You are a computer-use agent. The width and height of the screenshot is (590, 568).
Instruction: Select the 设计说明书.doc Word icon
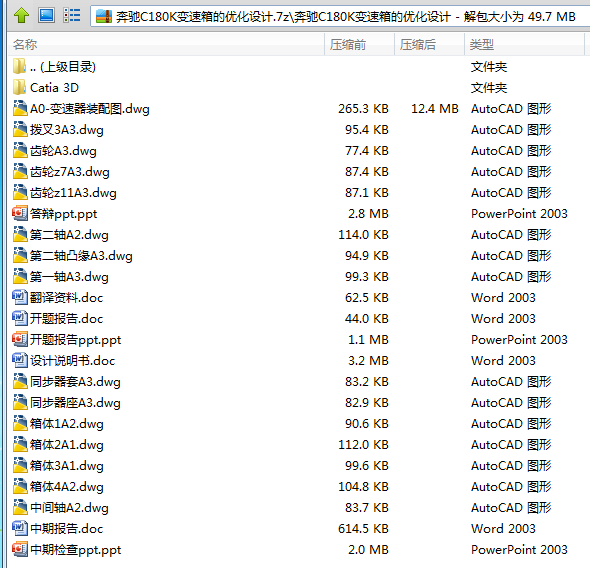[20, 360]
